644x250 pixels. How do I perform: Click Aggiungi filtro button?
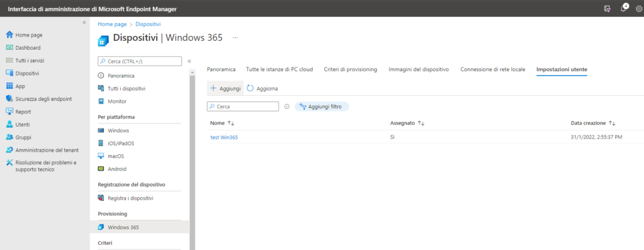coord(321,106)
